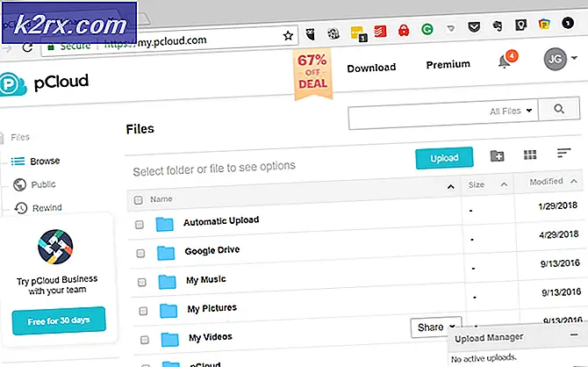This screenshot has width=588, height=367.
Task: Open the 67% OFF DEAL banner
Action: tap(312, 73)
